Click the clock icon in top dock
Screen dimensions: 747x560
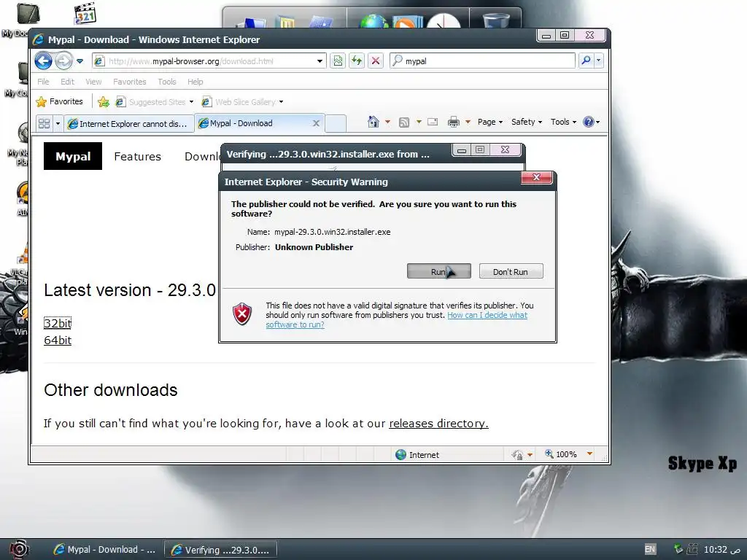pyautogui.click(x=444, y=20)
